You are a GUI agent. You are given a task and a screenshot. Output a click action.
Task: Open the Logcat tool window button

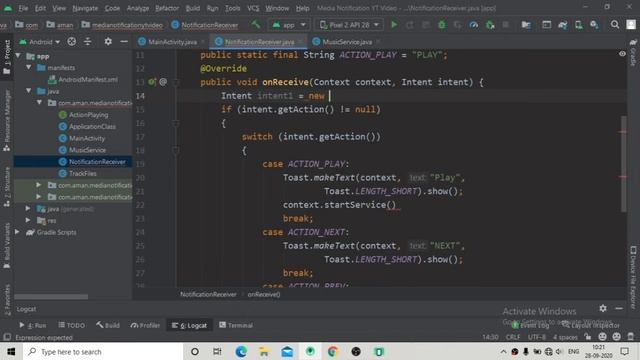pos(190,325)
